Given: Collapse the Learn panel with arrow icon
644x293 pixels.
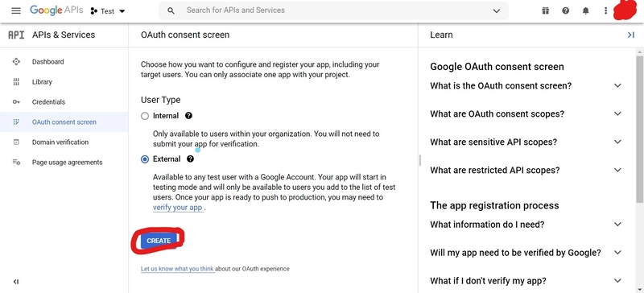Looking at the screenshot, I should (631, 35).
